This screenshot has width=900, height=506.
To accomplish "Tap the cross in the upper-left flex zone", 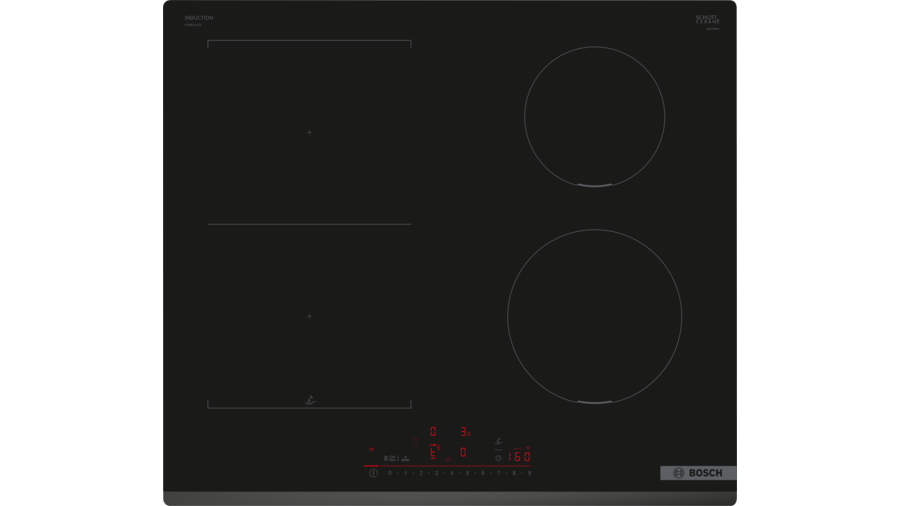I will pyautogui.click(x=309, y=132).
